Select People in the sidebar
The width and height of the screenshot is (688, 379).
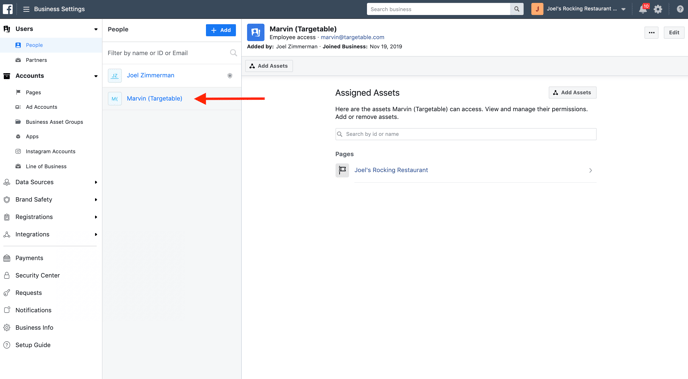34,45
